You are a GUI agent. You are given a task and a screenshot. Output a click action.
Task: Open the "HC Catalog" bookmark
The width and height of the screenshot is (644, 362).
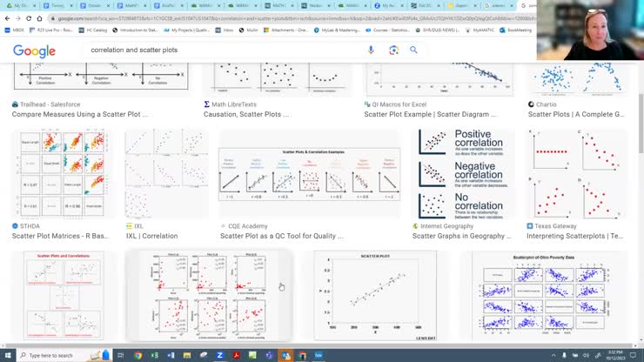coord(97,30)
